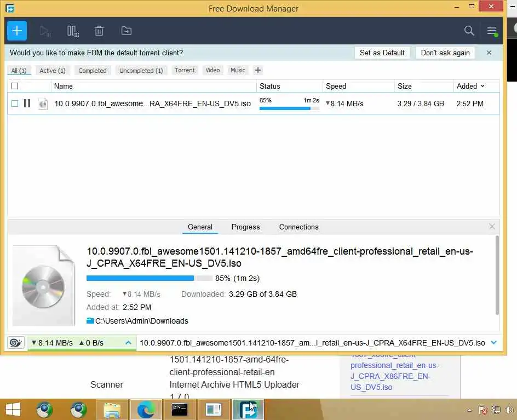Image resolution: width=517 pixels, height=420 pixels.
Task: Select the All (1) filter tab
Action: pyautogui.click(x=19, y=71)
